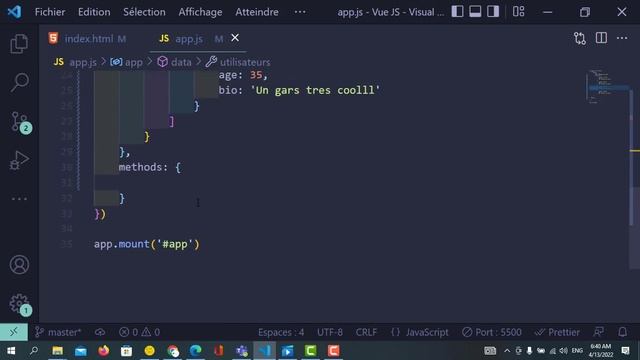The width and height of the screenshot is (640, 360).
Task: Open the Affichage menu
Action: point(200,12)
